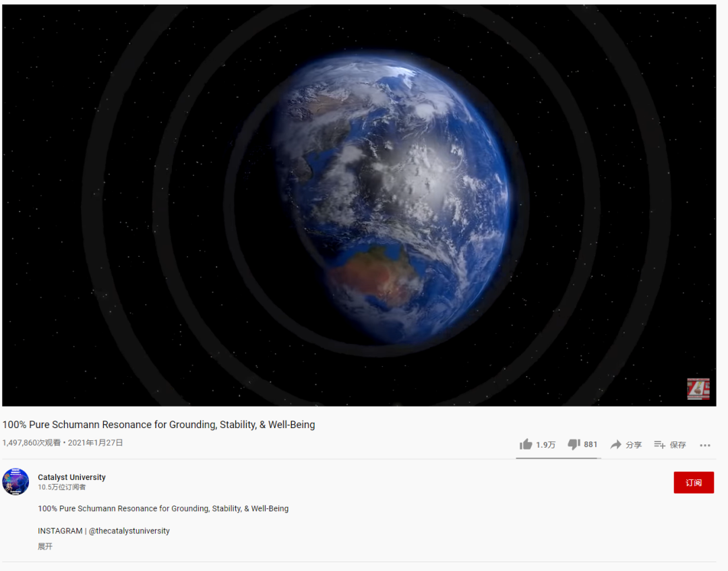Open the three-dot more actions menu
This screenshot has height=571, width=728.
click(705, 445)
